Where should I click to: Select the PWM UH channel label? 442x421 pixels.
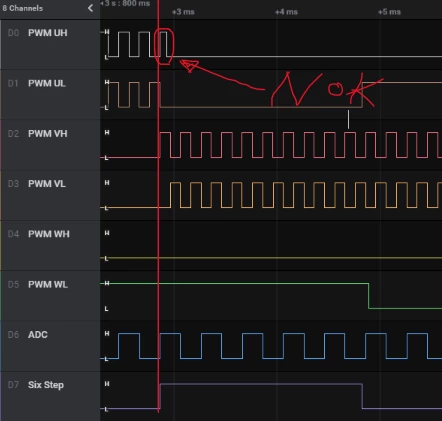tap(48, 33)
